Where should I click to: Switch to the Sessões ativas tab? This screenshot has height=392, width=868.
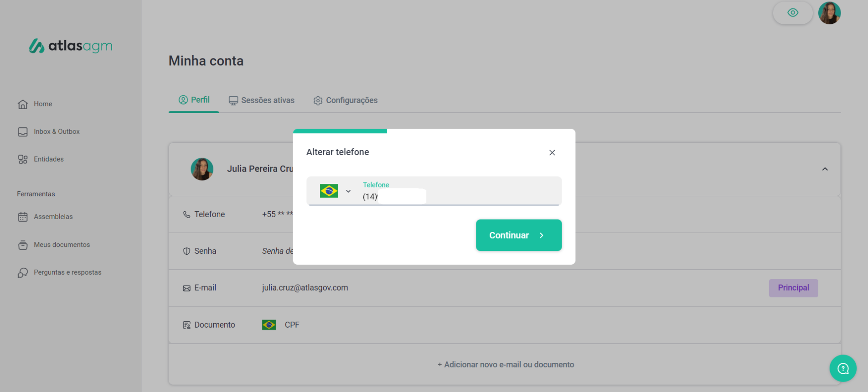(261, 100)
